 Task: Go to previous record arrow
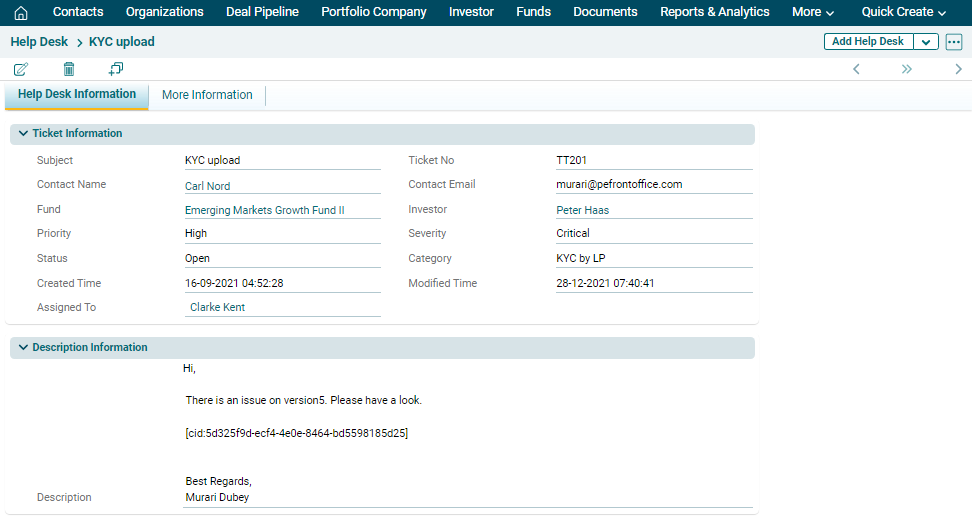856,69
